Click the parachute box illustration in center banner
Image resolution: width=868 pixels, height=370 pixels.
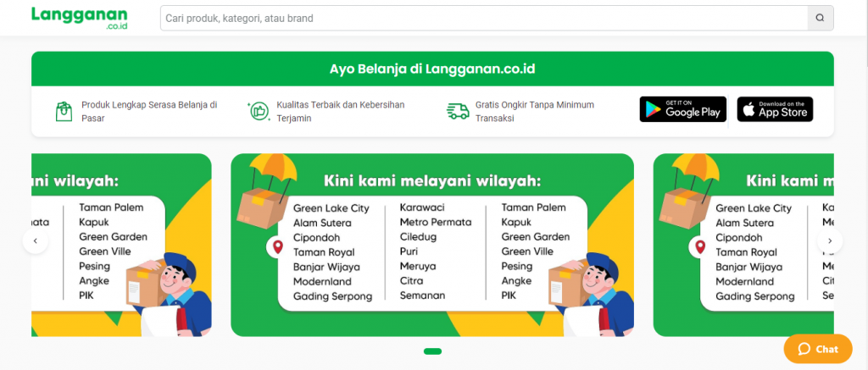[x=265, y=191]
